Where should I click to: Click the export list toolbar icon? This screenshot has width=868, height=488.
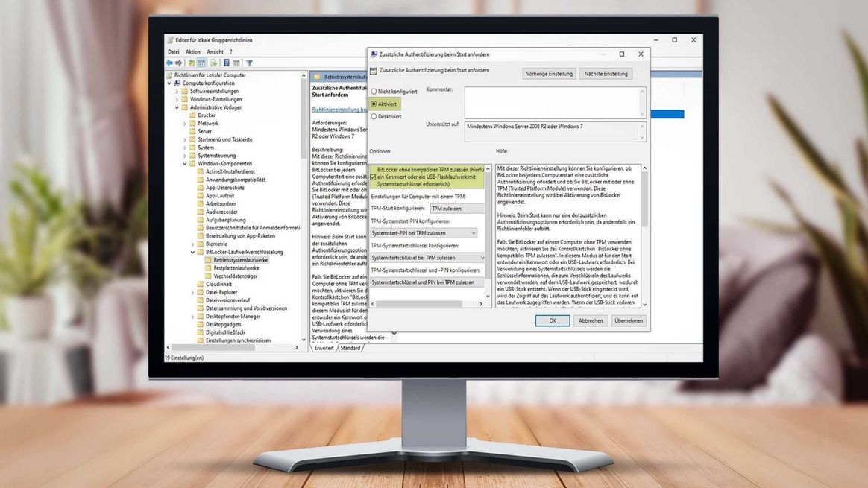[x=214, y=63]
